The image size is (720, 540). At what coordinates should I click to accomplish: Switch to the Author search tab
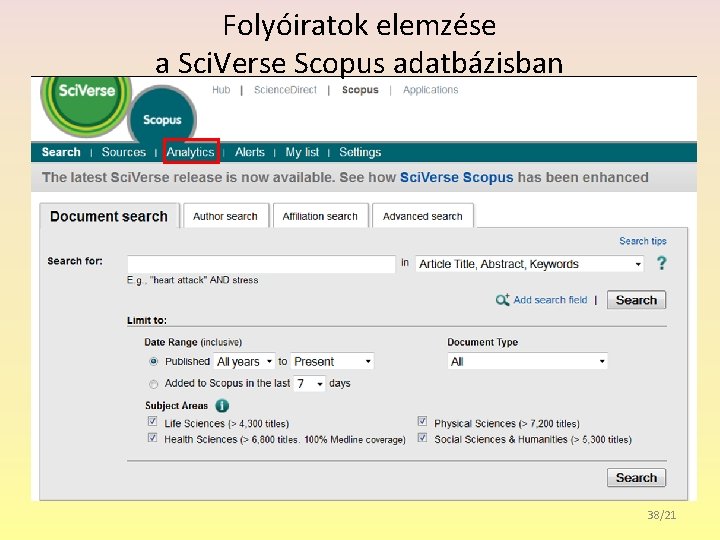[225, 216]
